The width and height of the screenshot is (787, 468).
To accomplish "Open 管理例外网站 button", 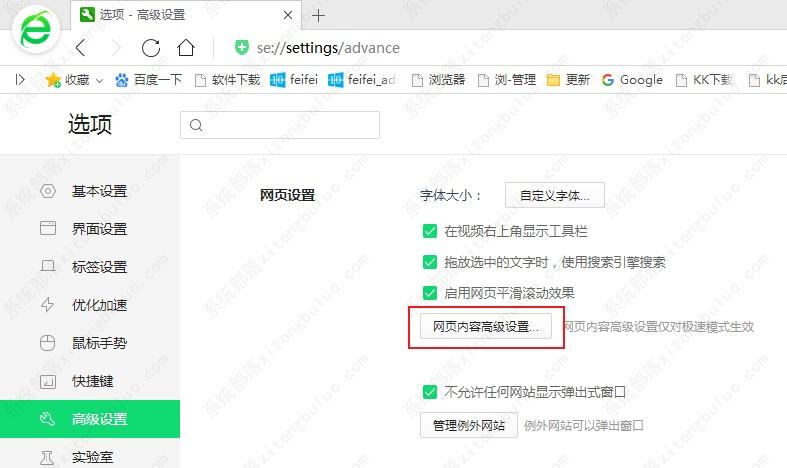I will tap(468, 426).
